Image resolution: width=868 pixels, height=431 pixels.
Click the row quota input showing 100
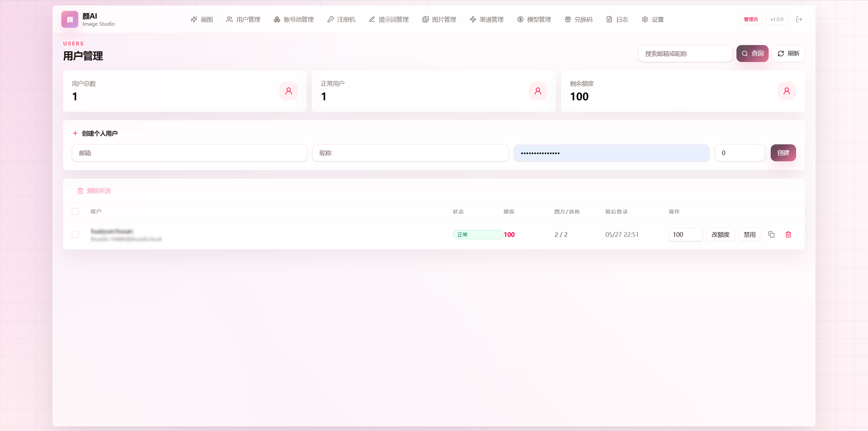686,234
